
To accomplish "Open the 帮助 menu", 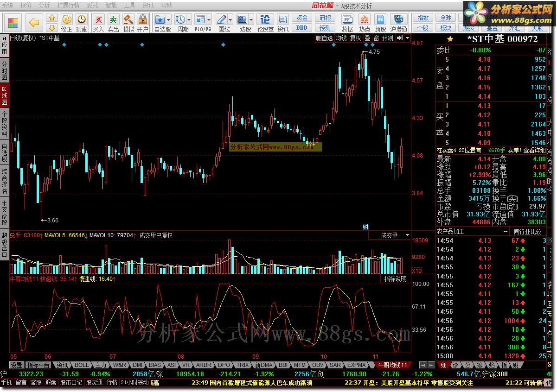I will (166, 5).
